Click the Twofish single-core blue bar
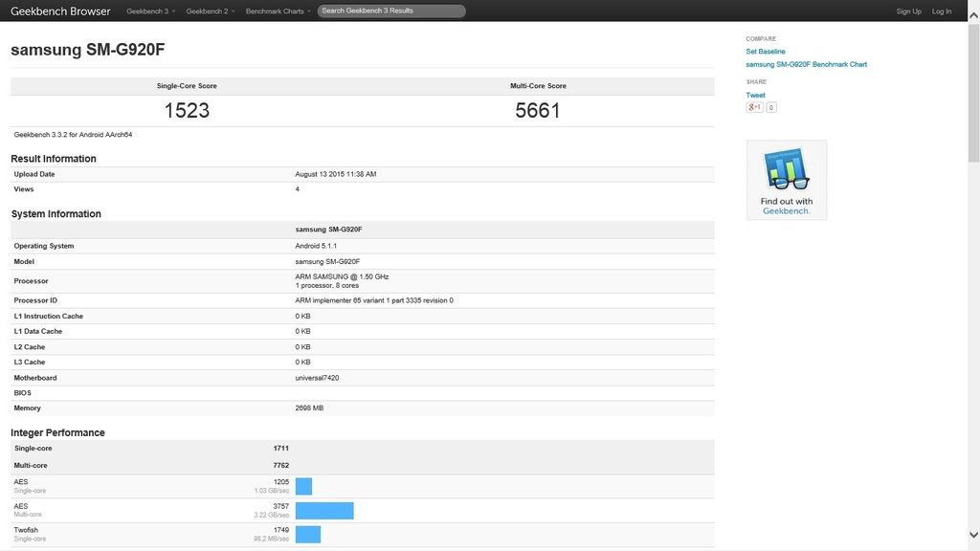 [x=307, y=534]
